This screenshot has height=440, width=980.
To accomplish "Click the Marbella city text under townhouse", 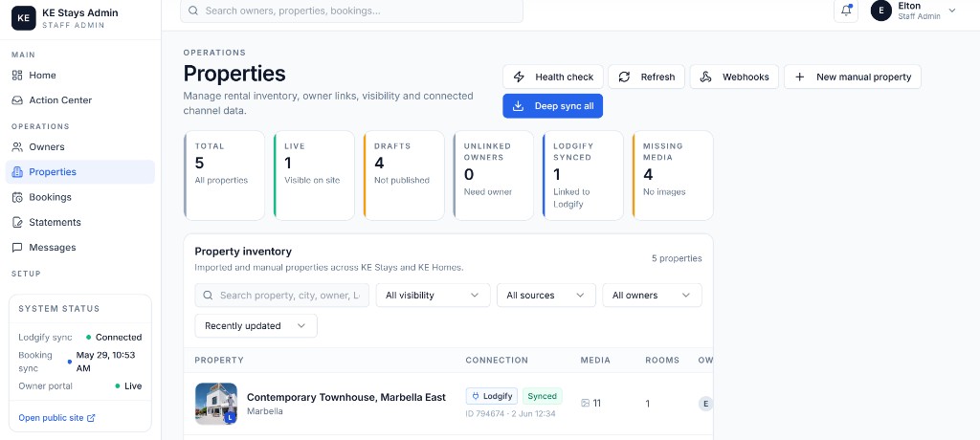I will [265, 411].
